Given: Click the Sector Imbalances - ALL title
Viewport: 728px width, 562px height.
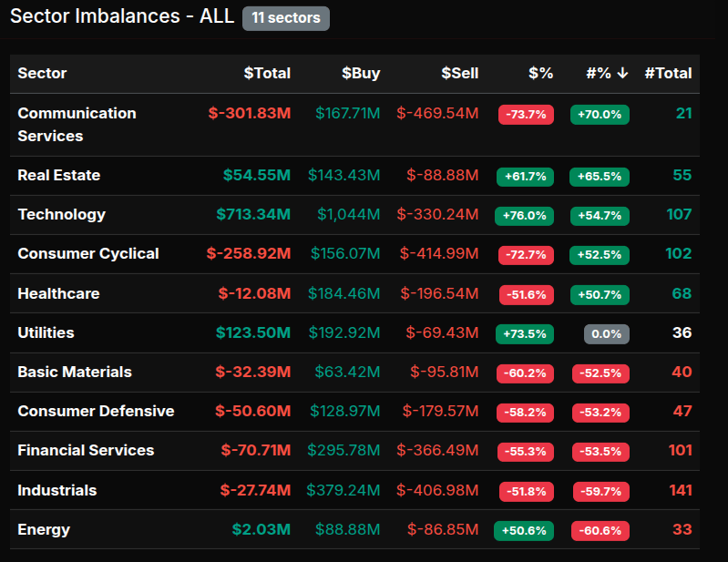Looking at the screenshot, I should pos(122,17).
